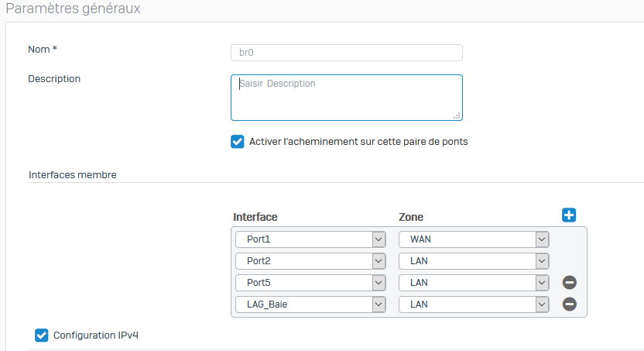Screen dimensions: 644x351
Task: Expand the LAN zone dropdown for LAG_Baie
Action: click(474, 305)
